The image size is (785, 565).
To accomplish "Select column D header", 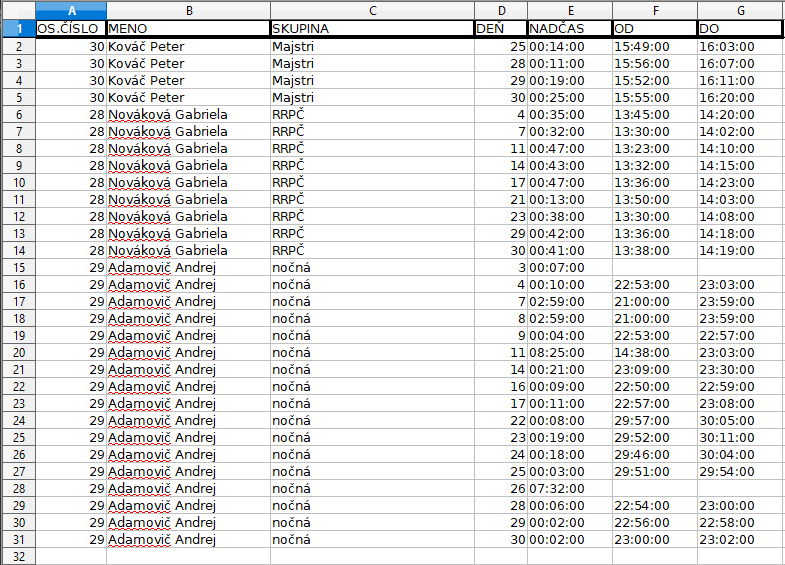I will (x=501, y=11).
